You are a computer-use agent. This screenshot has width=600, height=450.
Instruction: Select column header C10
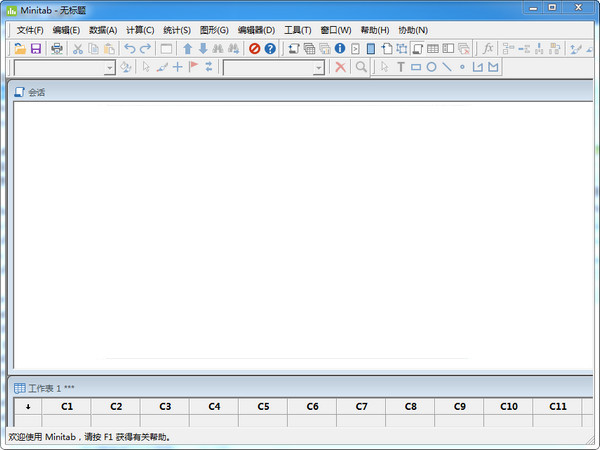point(508,407)
